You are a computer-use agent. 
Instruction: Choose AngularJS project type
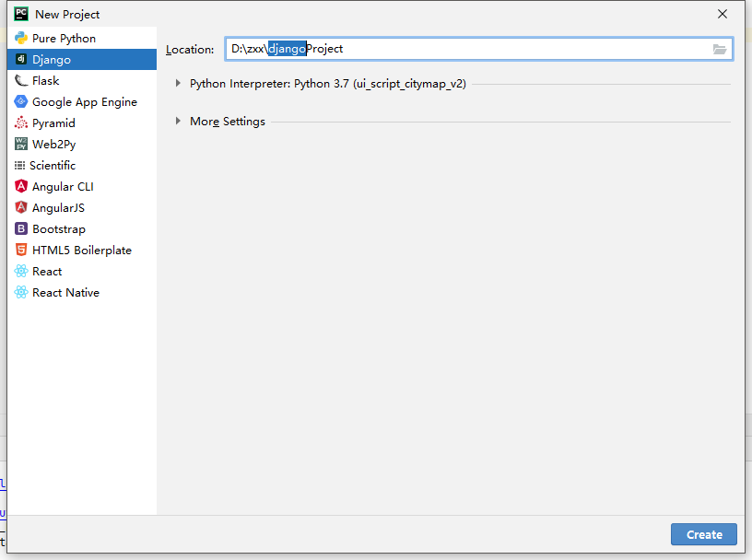click(82, 207)
